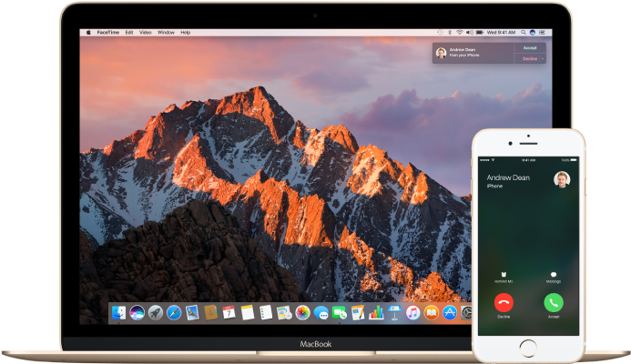Click Time Machine menu bar icon
The height and width of the screenshot is (364, 631).
pyautogui.click(x=441, y=33)
